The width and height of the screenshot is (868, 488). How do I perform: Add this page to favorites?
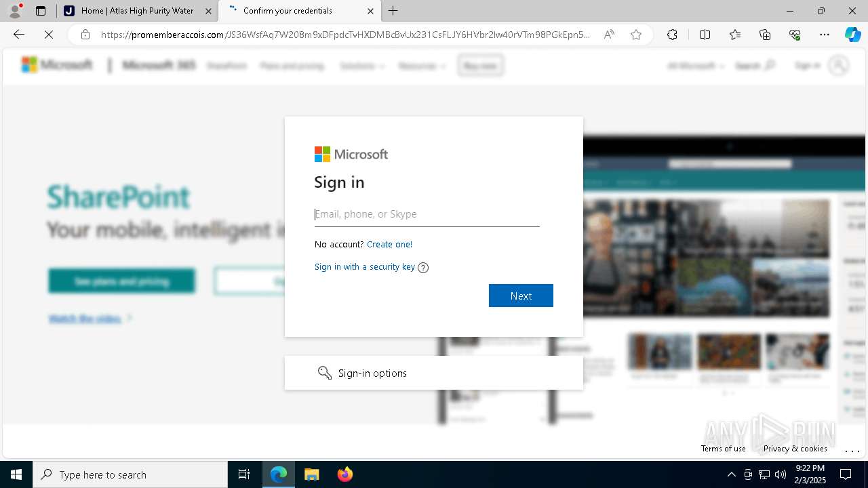pyautogui.click(x=636, y=35)
